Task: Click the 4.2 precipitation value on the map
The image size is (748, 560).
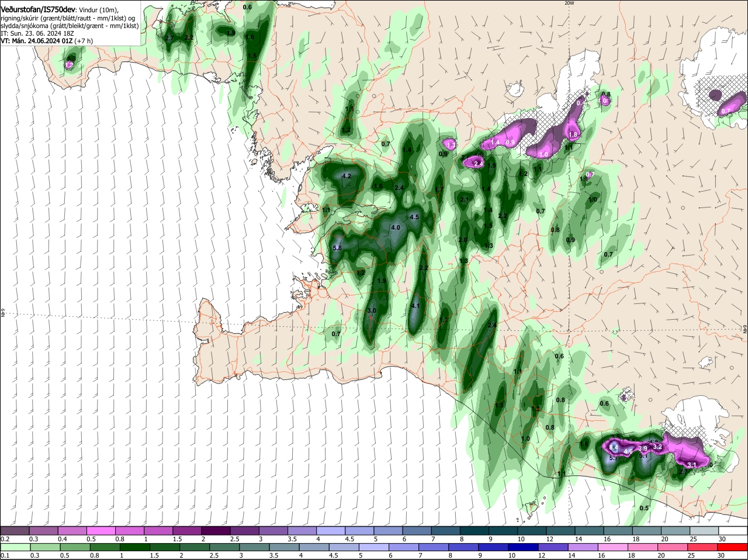Action: coord(347,176)
